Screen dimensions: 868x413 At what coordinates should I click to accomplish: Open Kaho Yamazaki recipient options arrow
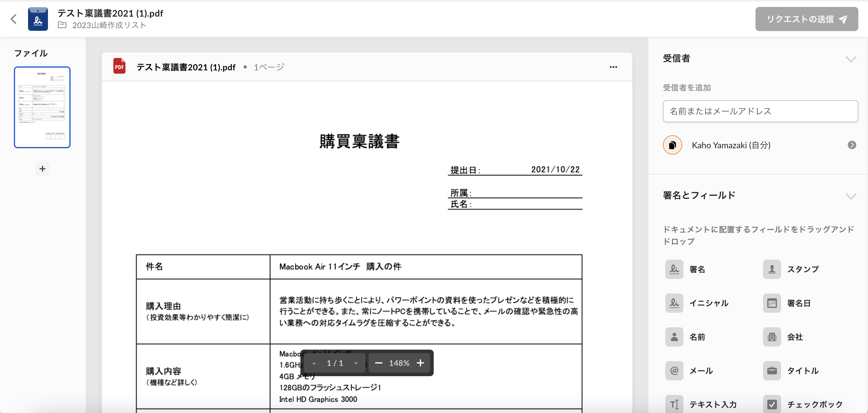click(x=851, y=145)
